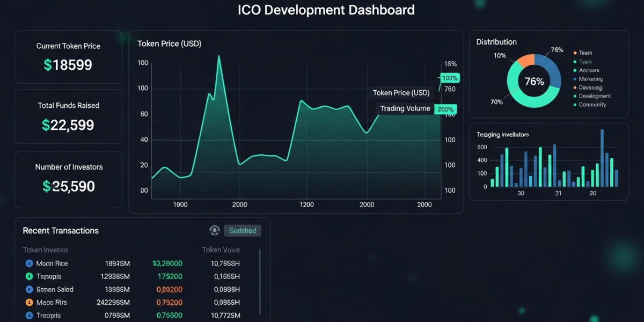Toggle the Development legend entry visibility
The width and height of the screenshot is (644, 322).
(575, 96)
